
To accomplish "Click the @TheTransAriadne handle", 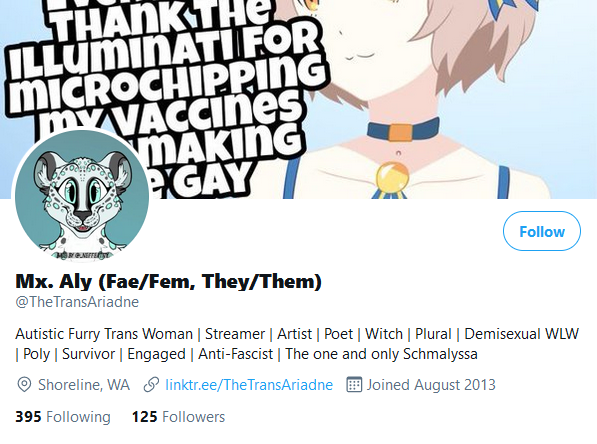I will 77,302.
